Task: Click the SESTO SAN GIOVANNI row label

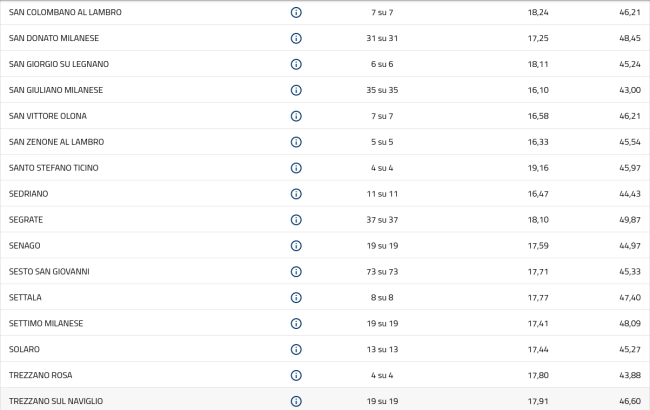Action: 49,272
